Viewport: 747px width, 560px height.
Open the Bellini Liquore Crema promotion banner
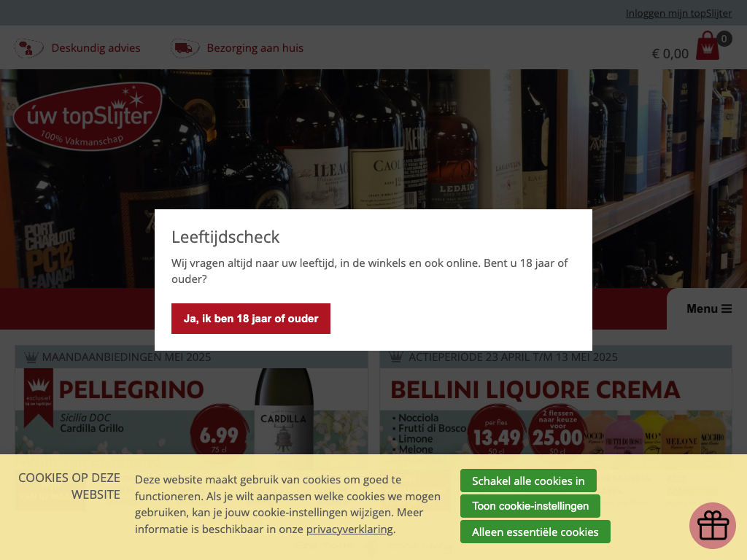click(x=555, y=411)
